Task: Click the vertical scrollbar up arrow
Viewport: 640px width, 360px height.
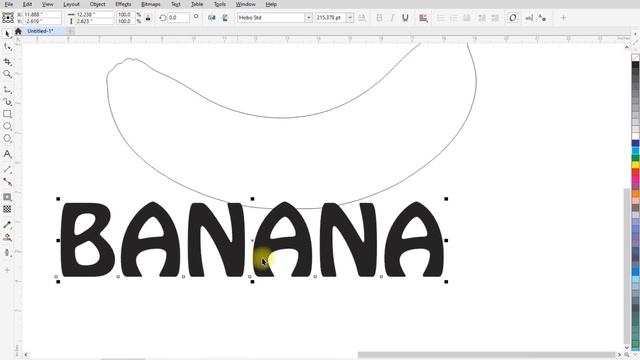Action: click(x=627, y=47)
